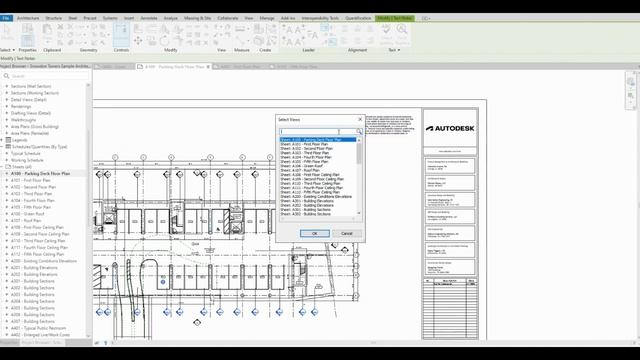
Task: Click the Select Views list vertical scrollbar
Action: pyautogui.click(x=359, y=176)
